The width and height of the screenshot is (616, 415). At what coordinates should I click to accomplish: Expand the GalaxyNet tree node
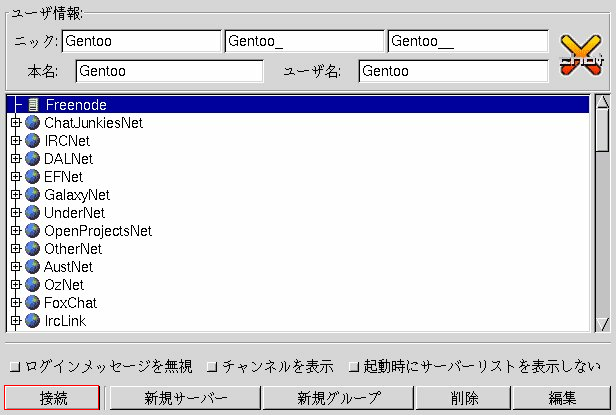point(15,195)
